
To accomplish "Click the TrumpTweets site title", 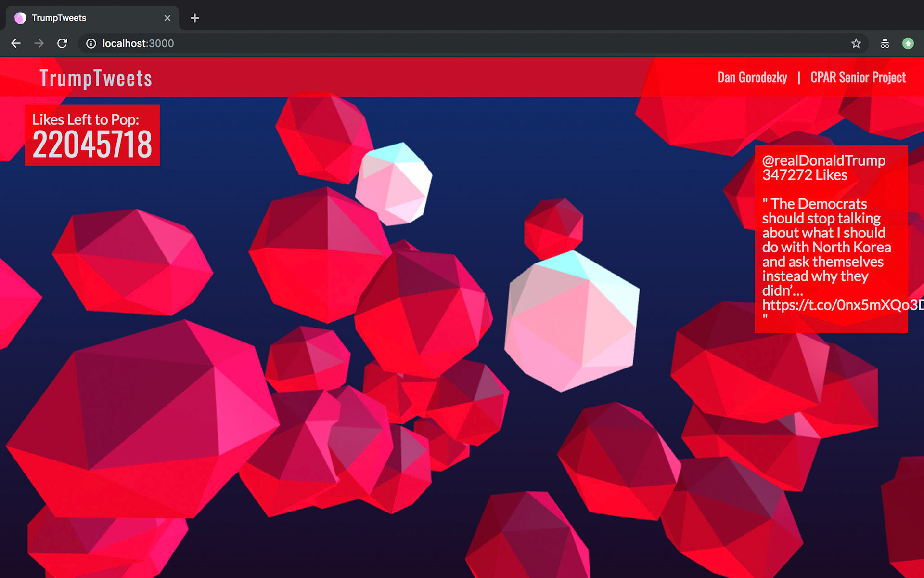I will 96,78.
